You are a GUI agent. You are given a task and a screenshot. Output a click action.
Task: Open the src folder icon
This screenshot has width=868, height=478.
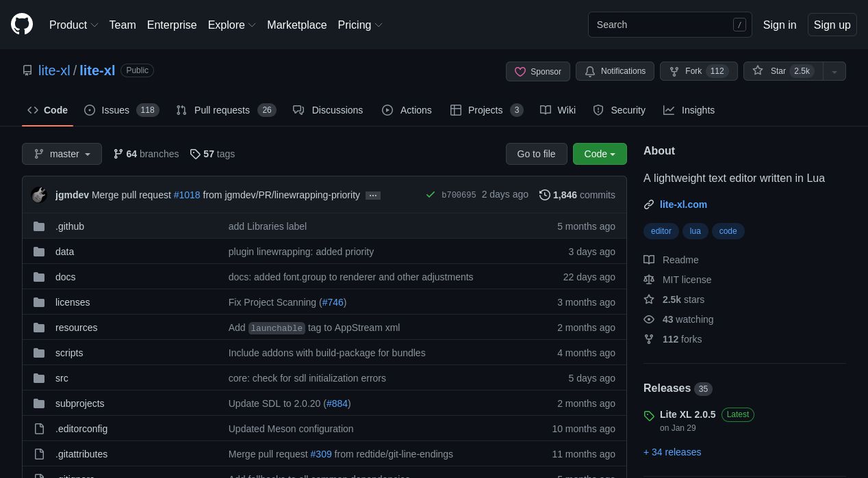point(39,378)
